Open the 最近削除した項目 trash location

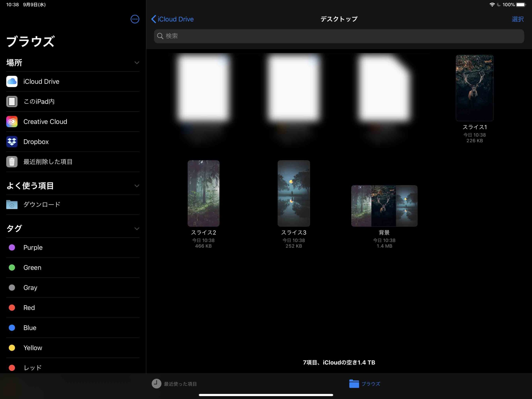pyautogui.click(x=48, y=162)
